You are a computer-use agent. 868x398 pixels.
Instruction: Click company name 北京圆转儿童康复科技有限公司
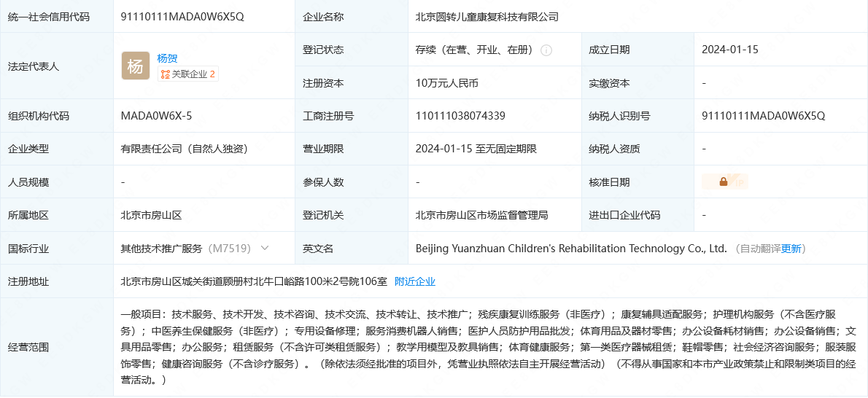click(x=487, y=17)
